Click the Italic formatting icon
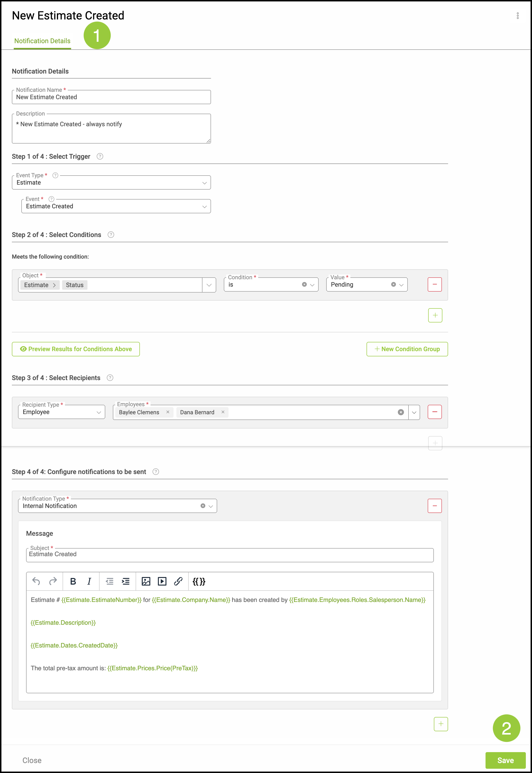The width and height of the screenshot is (532, 773). pos(89,582)
